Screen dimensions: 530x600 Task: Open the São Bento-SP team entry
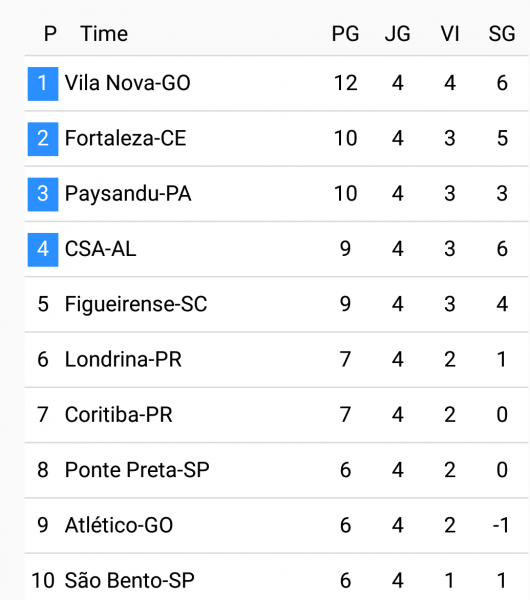pos(129,580)
